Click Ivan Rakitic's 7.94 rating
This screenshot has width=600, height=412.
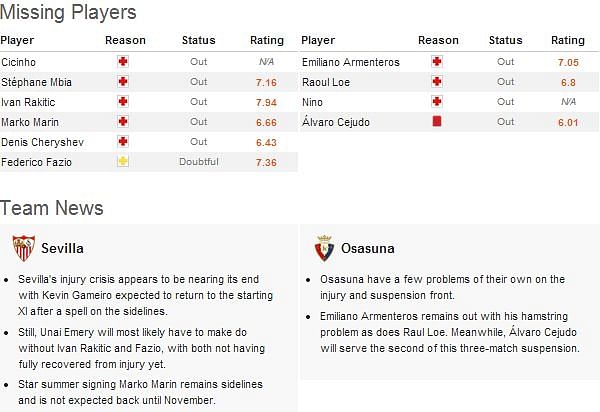266,103
